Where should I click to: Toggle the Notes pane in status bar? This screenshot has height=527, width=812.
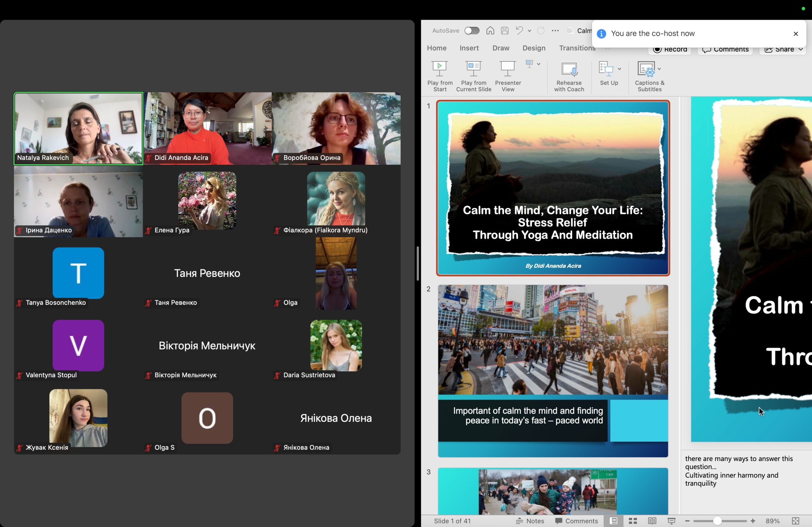click(530, 521)
